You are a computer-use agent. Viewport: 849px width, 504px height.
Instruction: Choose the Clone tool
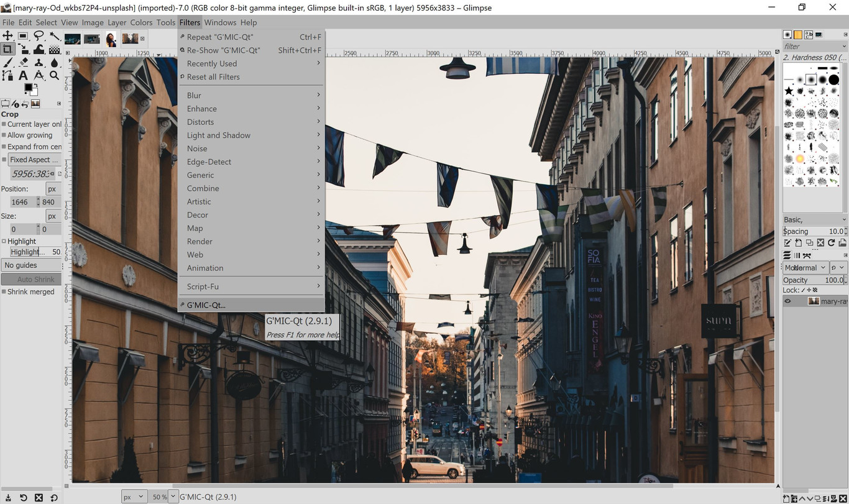coord(39,62)
